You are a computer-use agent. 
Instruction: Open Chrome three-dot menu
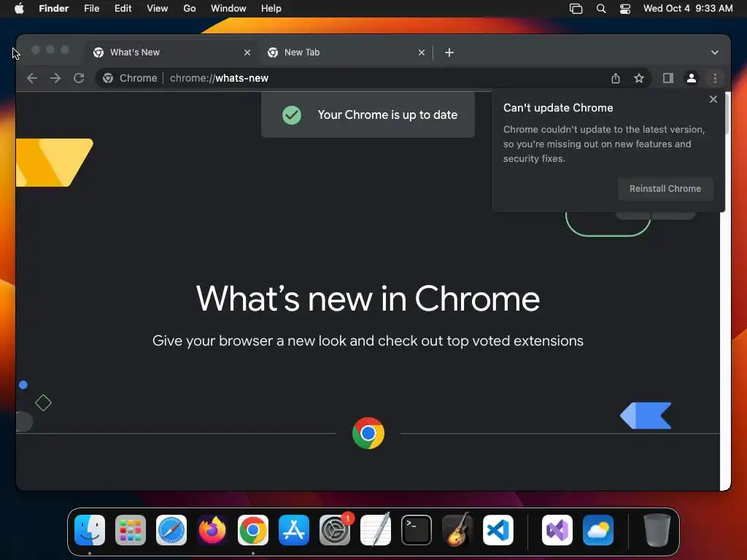(x=715, y=78)
